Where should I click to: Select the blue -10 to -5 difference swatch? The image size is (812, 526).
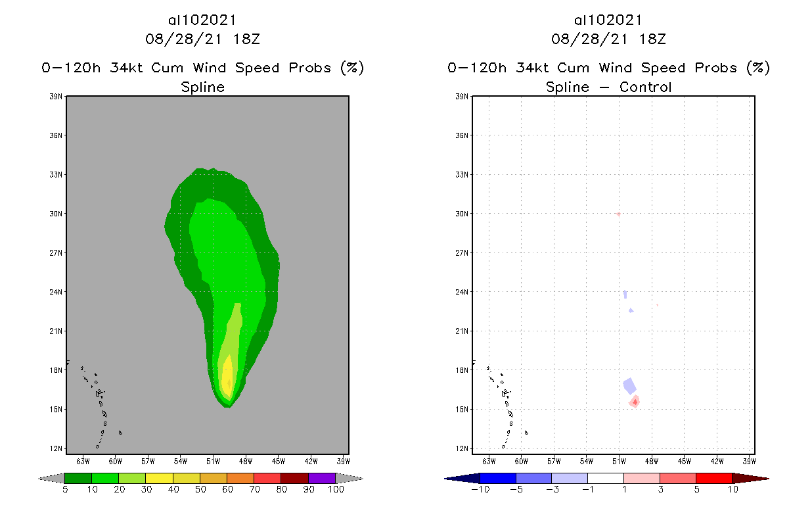[x=498, y=478]
